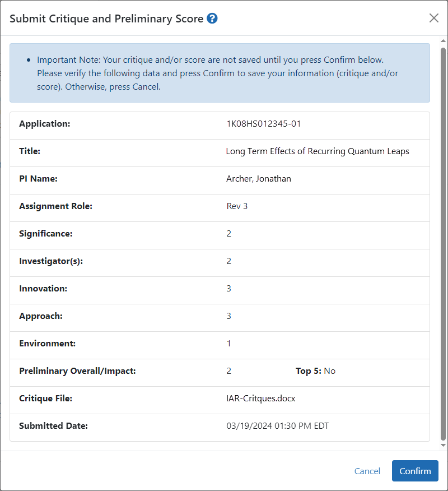Open the help icon beside the dialog title
This screenshot has width=448, height=491.
pos(212,18)
